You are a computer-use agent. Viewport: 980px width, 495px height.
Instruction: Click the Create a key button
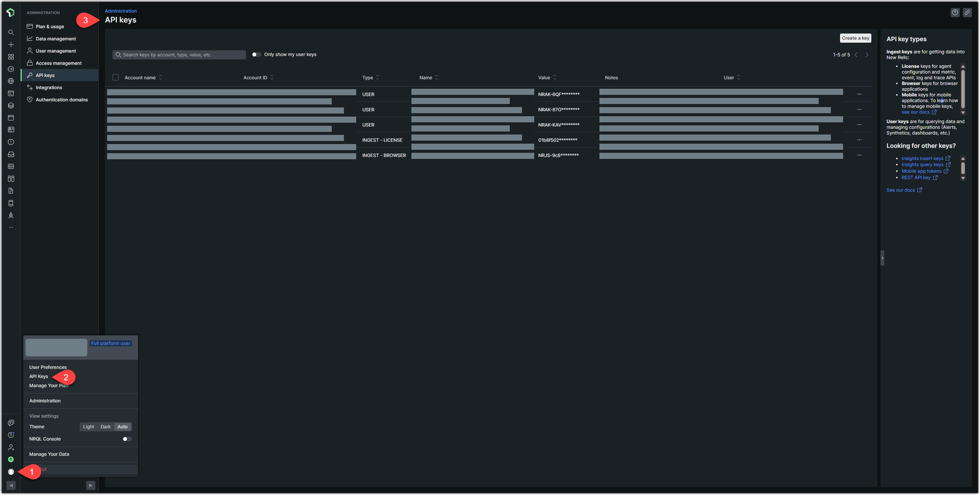[855, 38]
